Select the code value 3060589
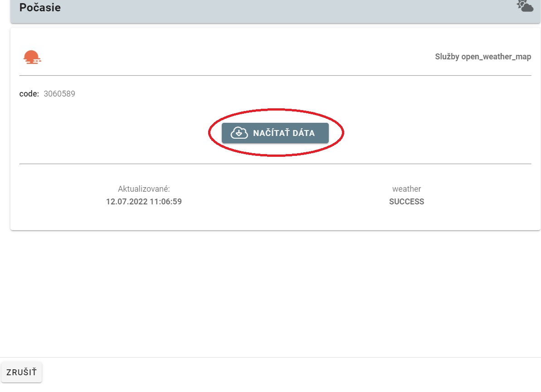Viewport: 541px width, 392px height. (59, 94)
